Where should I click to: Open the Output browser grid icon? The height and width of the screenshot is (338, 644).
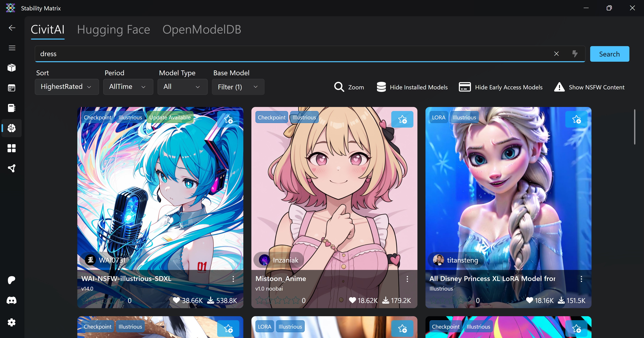[x=12, y=148]
